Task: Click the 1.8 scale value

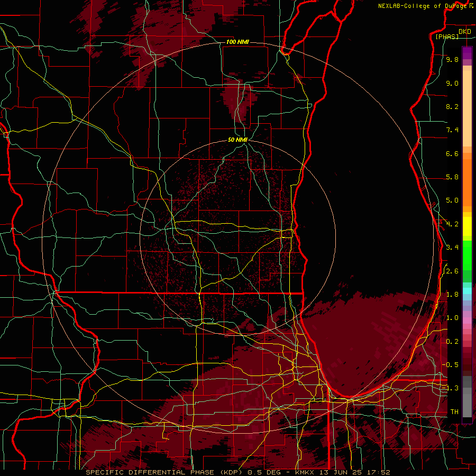Action: point(452,295)
